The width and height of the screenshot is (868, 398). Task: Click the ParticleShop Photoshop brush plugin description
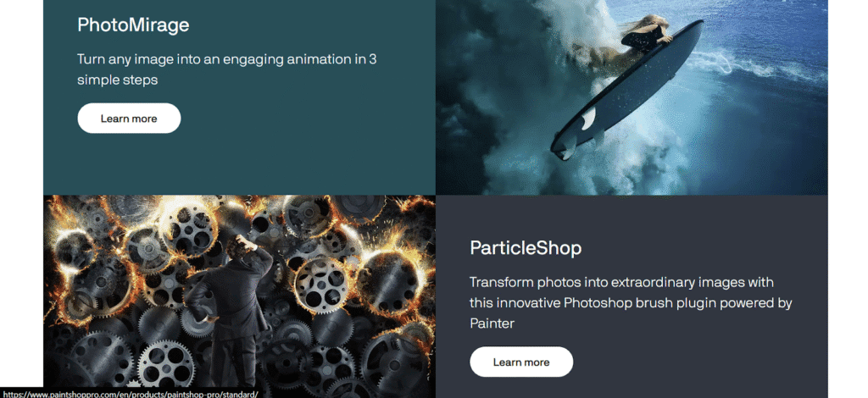pyautogui.click(x=631, y=302)
